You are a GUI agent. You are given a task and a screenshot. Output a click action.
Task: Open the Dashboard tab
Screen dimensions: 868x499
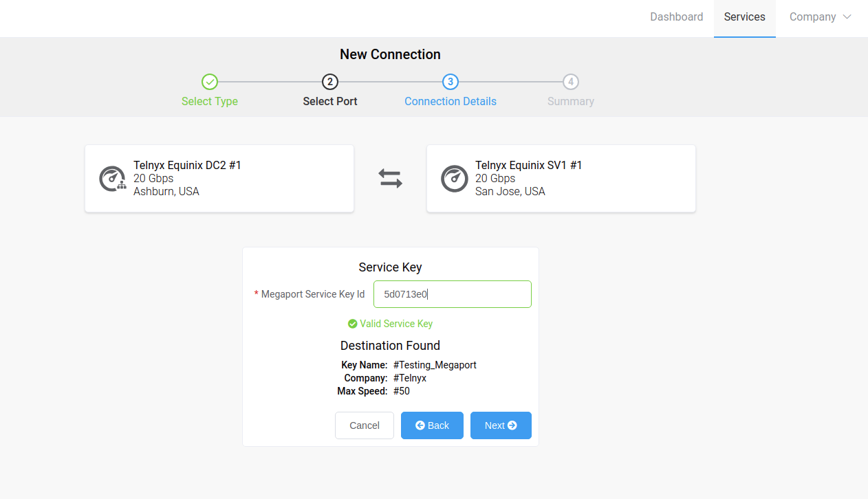[x=676, y=17]
